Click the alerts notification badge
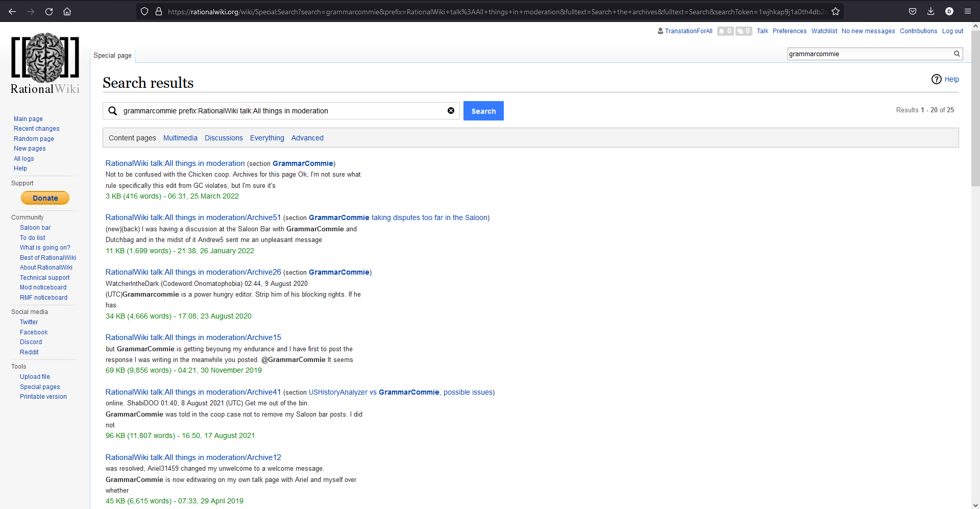 click(x=725, y=31)
